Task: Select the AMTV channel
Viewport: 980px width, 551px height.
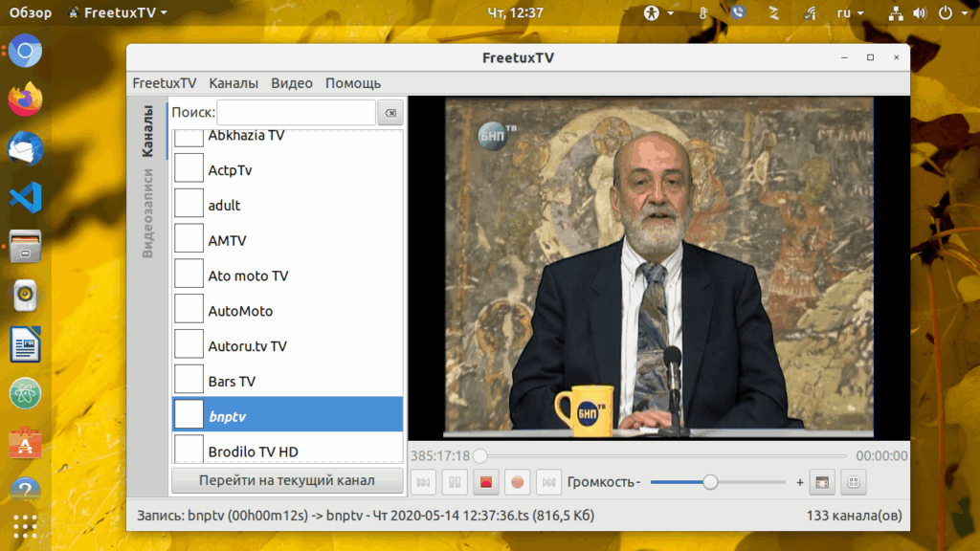Action: click(x=287, y=240)
